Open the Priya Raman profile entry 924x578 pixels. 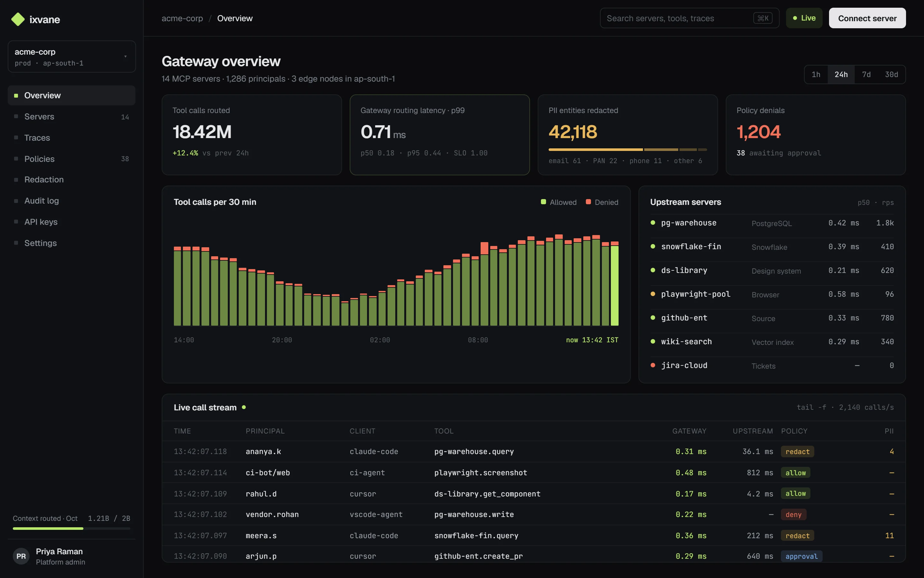pyautogui.click(x=72, y=556)
